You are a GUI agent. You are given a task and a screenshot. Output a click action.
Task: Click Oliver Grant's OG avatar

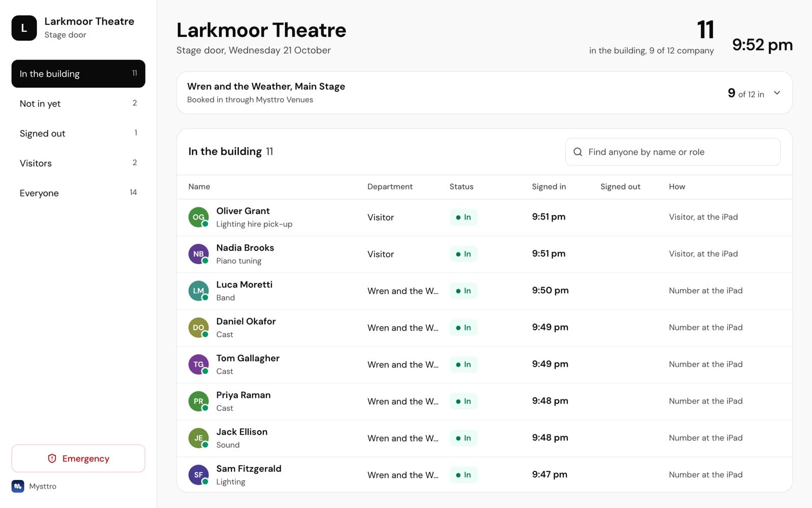pos(198,217)
